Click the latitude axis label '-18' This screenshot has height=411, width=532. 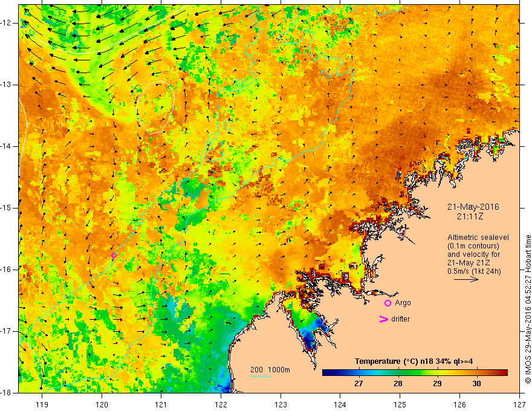point(7,393)
